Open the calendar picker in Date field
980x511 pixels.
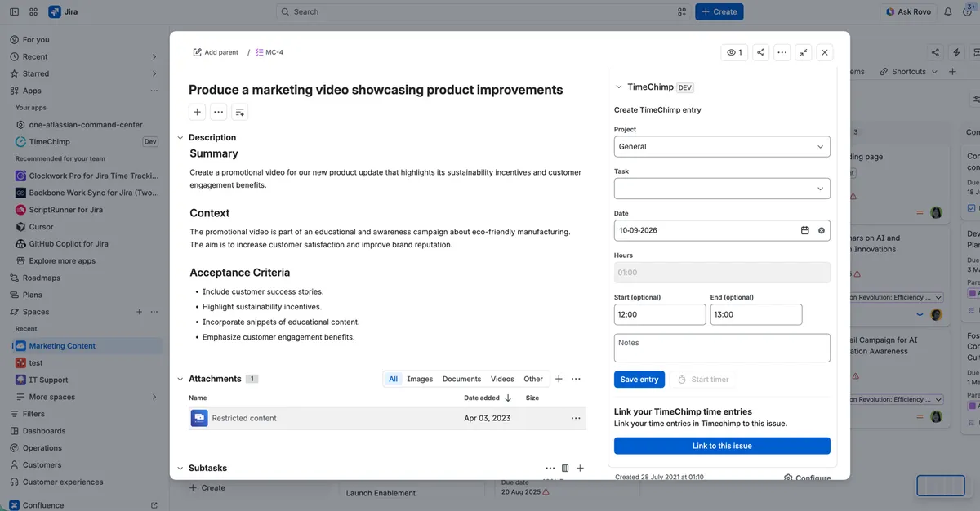tap(804, 230)
